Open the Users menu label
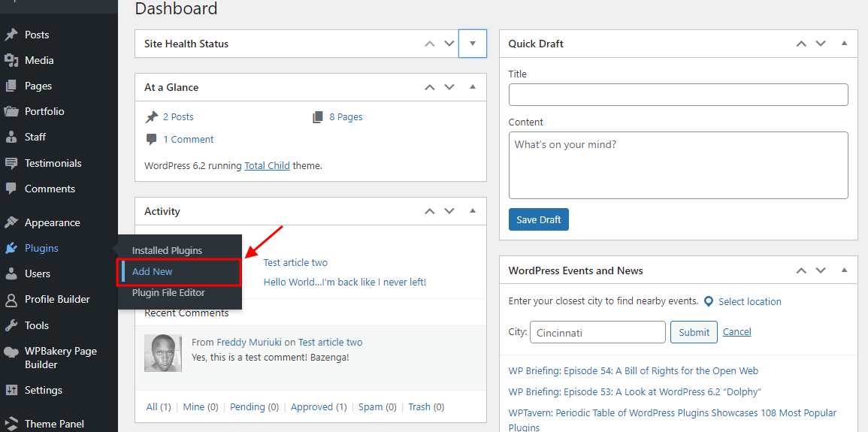This screenshot has width=868, height=432. (x=37, y=273)
